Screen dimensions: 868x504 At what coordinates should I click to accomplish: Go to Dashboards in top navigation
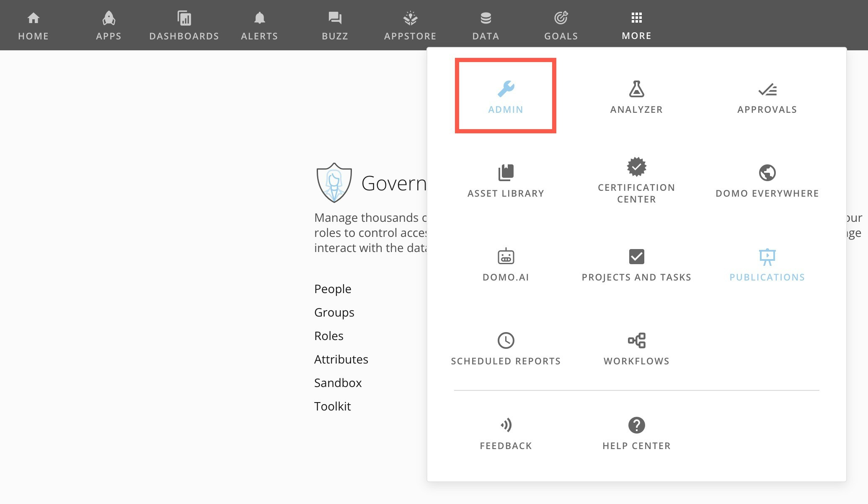[184, 25]
